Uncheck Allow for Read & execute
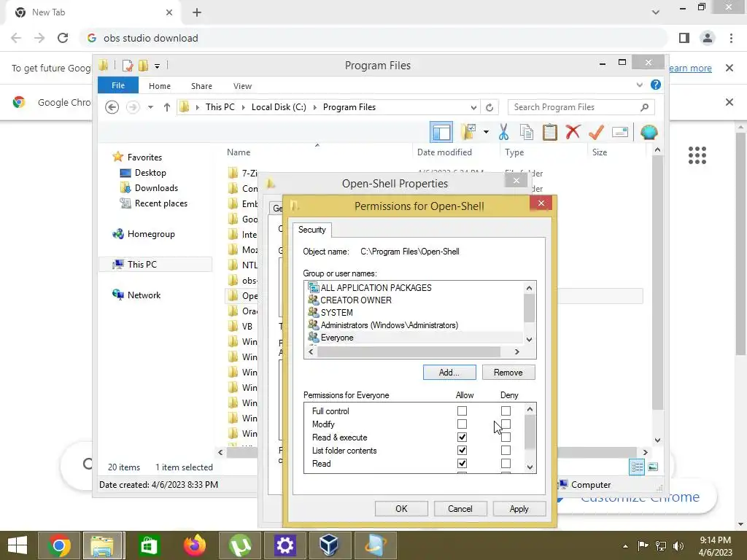This screenshot has height=560, width=747. pyautogui.click(x=462, y=437)
